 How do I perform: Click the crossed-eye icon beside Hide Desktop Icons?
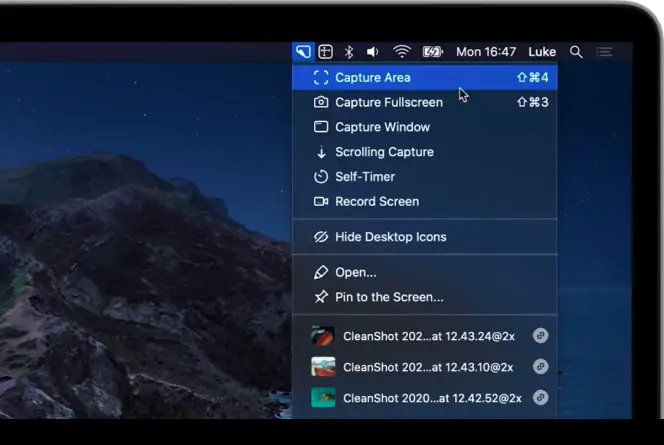(x=321, y=237)
